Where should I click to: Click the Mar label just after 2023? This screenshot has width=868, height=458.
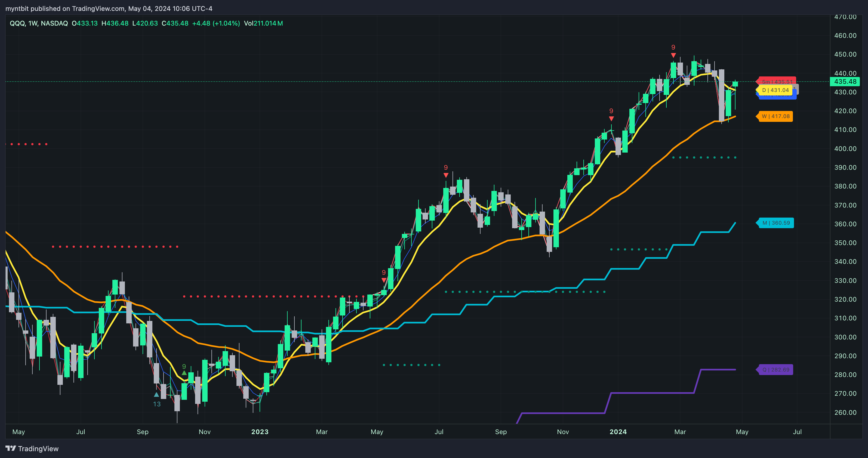click(x=322, y=432)
